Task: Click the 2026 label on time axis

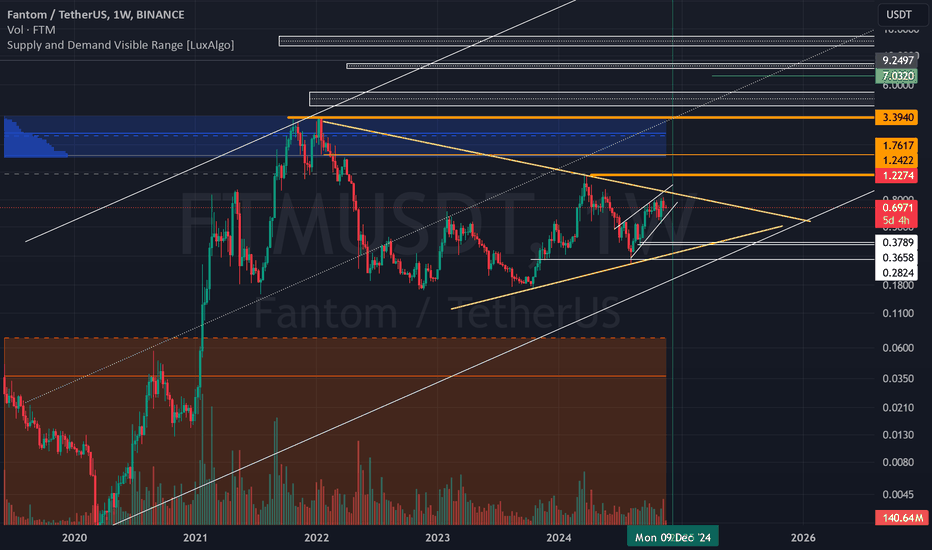Action: point(803,538)
